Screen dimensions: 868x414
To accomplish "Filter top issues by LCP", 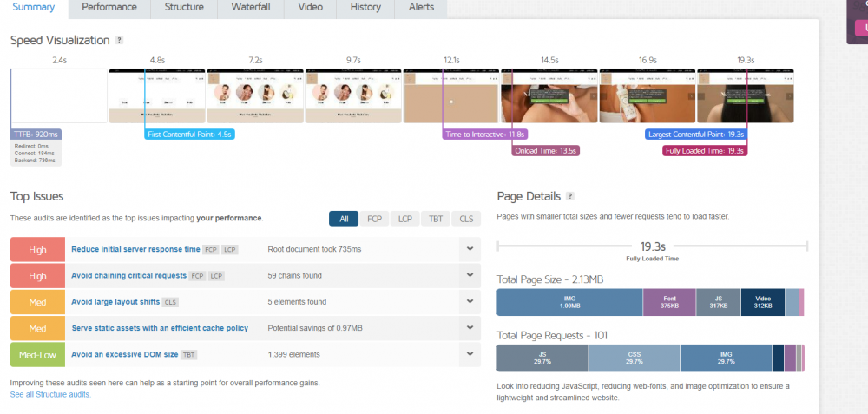I will tap(405, 219).
